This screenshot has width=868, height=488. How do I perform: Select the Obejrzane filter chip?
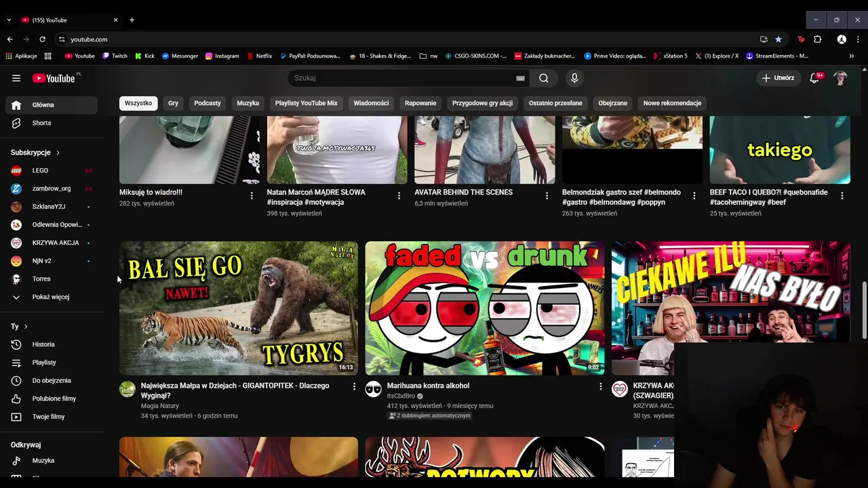pyautogui.click(x=612, y=103)
